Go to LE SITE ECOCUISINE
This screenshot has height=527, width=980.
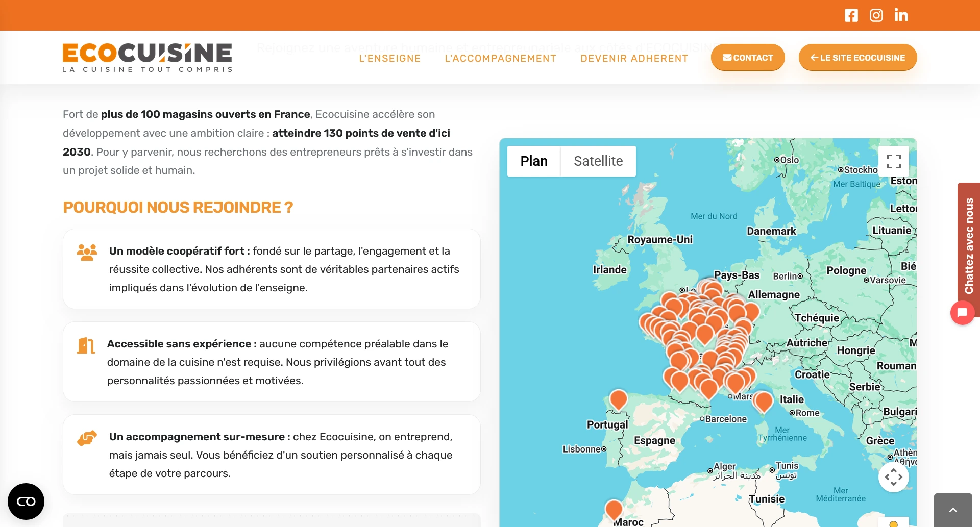858,58
